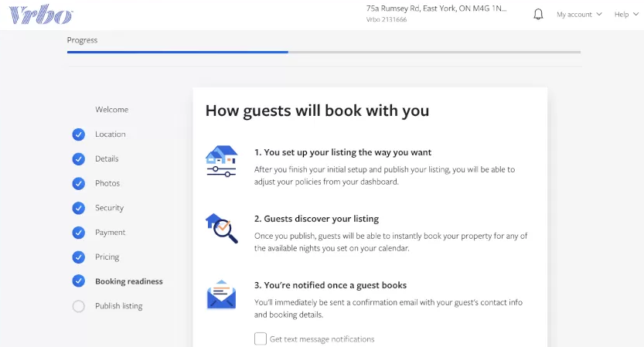The image size is (644, 347).
Task: Enable Get text message notifications checkbox
Action: coord(261,338)
